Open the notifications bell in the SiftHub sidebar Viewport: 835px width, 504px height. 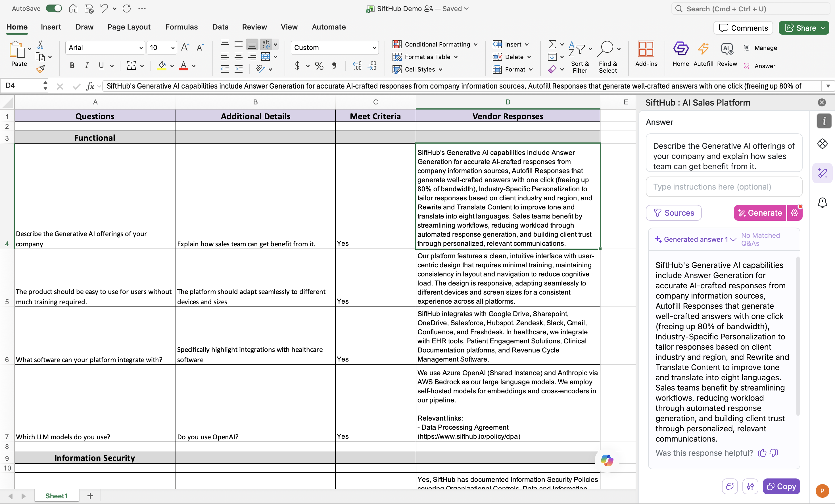(823, 203)
